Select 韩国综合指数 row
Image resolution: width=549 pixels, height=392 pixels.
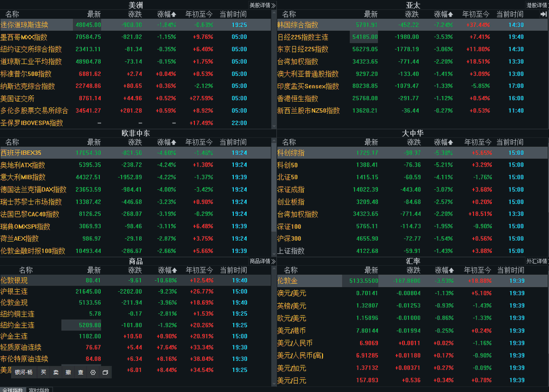412,25
